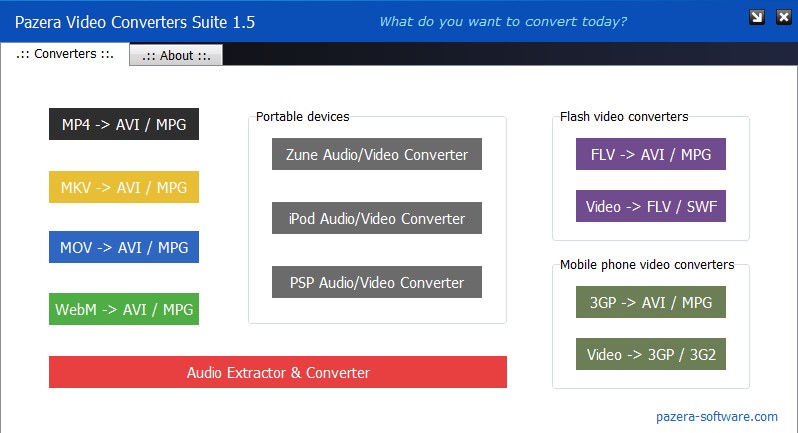Launch the Video -> FLV / SWF converter
This screenshot has height=433, width=798.
coord(651,206)
